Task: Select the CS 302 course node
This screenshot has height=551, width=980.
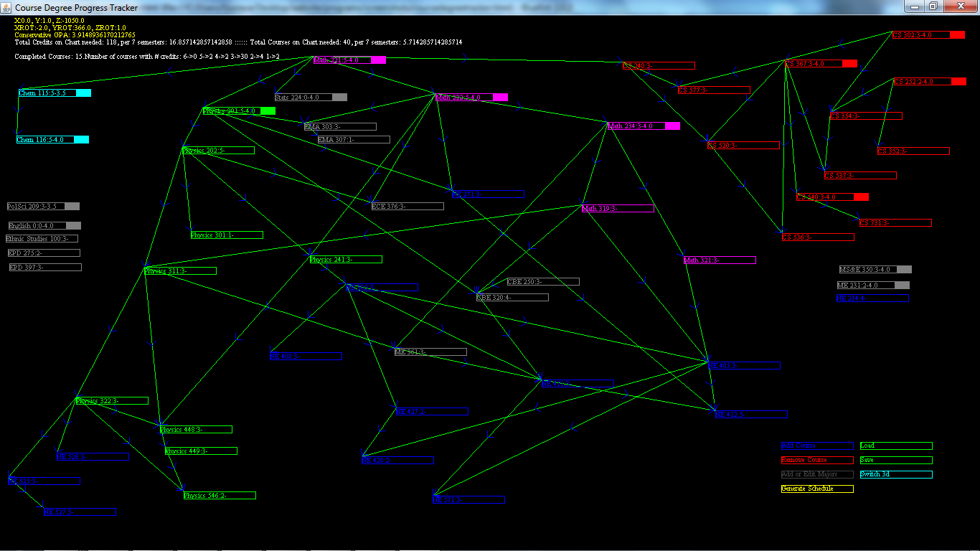Action: point(928,35)
